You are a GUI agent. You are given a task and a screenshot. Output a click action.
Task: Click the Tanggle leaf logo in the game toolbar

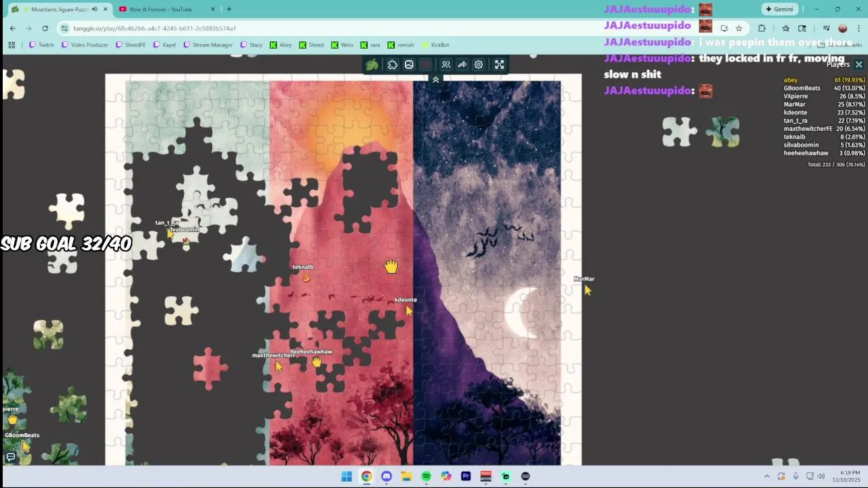tap(372, 64)
